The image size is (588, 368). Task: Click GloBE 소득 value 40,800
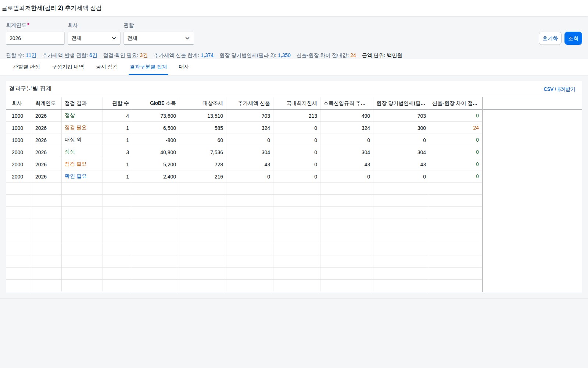pos(168,152)
